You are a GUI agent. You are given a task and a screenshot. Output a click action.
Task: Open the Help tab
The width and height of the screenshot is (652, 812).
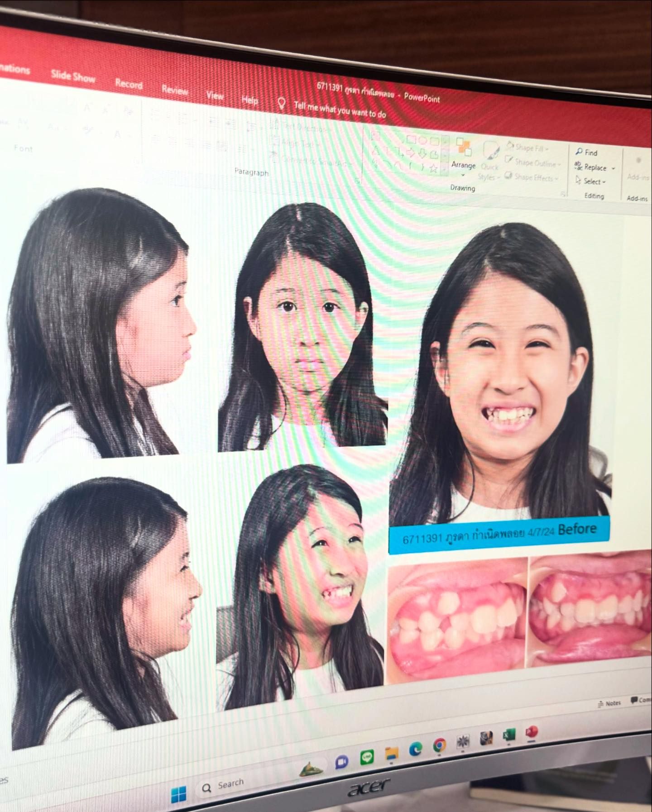pos(249,100)
